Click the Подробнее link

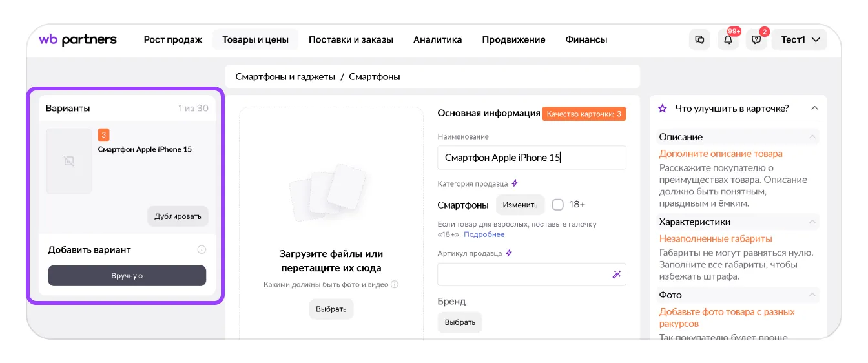pos(484,234)
